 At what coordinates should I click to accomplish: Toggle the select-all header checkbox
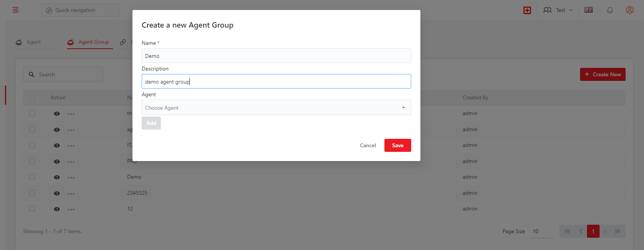[x=32, y=99]
